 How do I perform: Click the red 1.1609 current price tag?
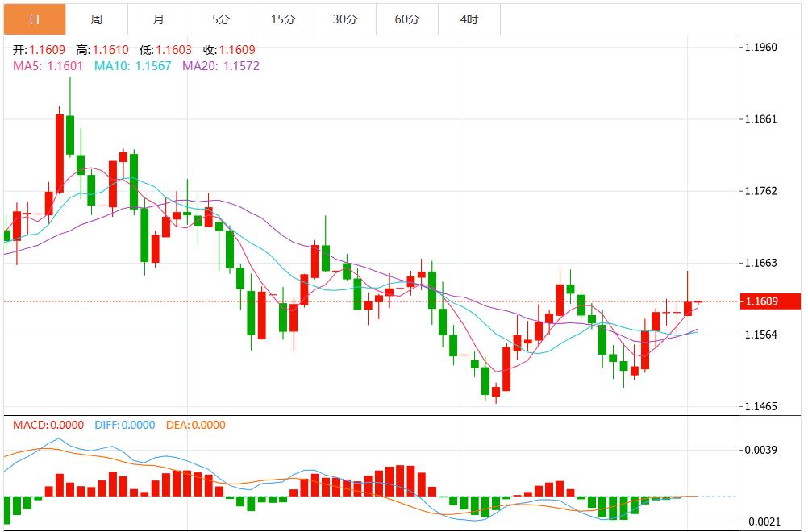[x=771, y=301]
